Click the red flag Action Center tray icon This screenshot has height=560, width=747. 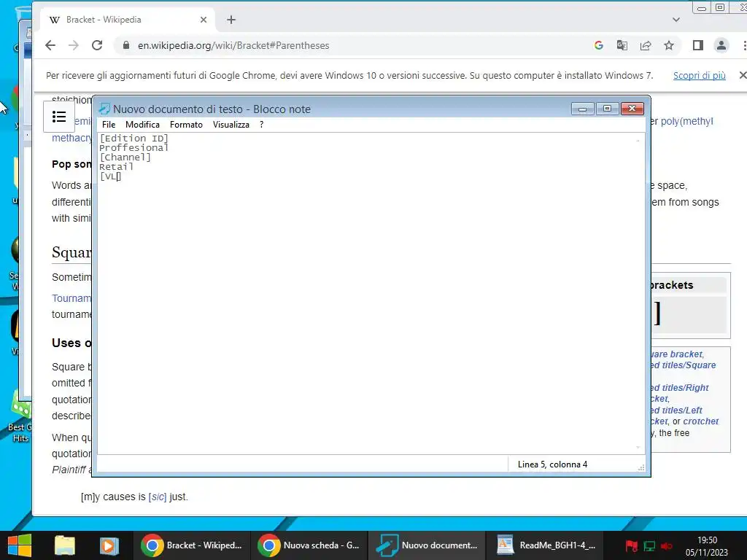(632, 545)
